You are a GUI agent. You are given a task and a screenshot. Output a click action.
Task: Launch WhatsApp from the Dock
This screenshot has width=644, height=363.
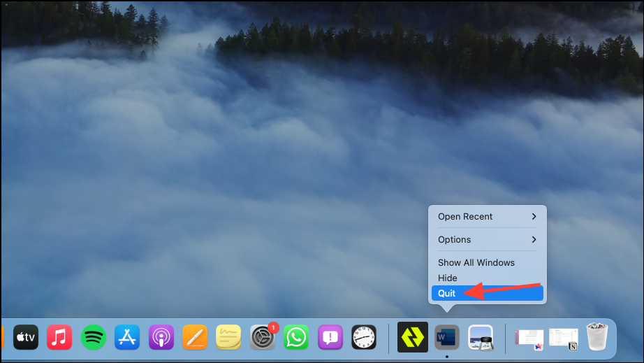[296, 337]
